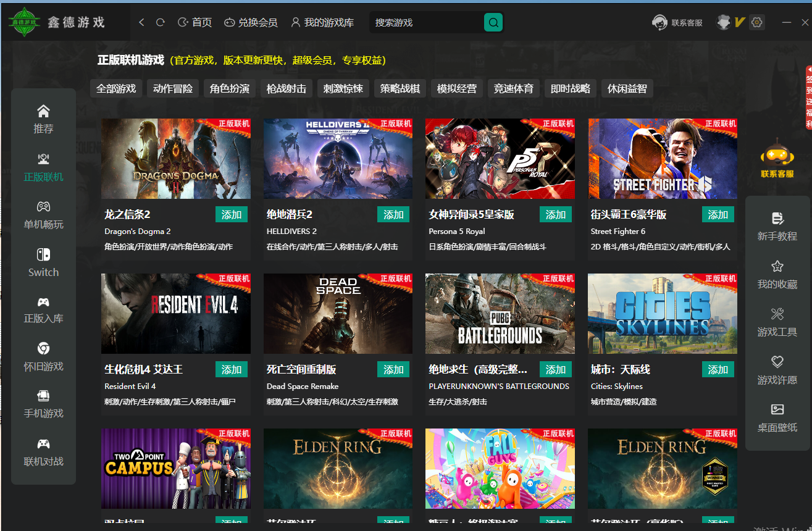The height and width of the screenshot is (531, 812).
Task: Click inside the 搜索游戏 search box
Action: pyautogui.click(x=426, y=23)
